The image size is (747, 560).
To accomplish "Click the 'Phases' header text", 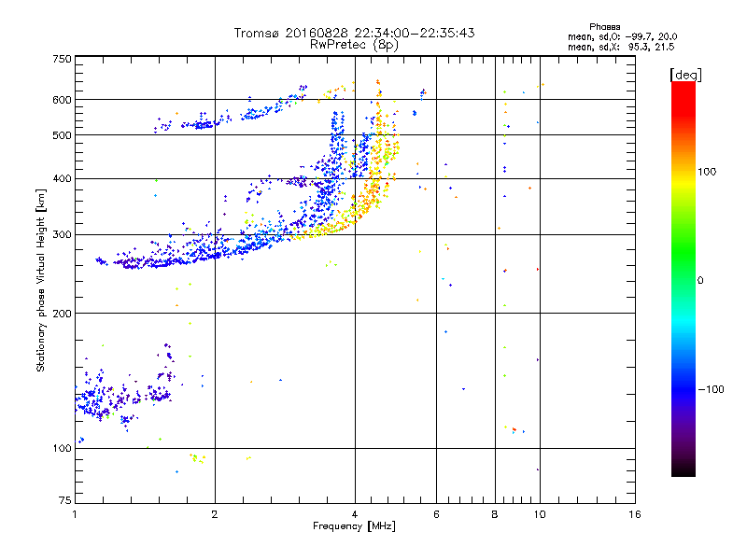I will (604, 27).
